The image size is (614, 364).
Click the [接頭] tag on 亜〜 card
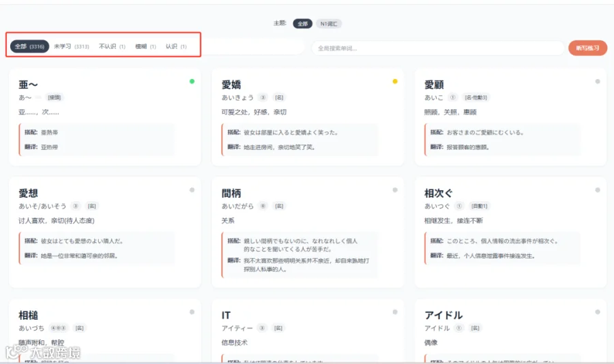tap(55, 97)
